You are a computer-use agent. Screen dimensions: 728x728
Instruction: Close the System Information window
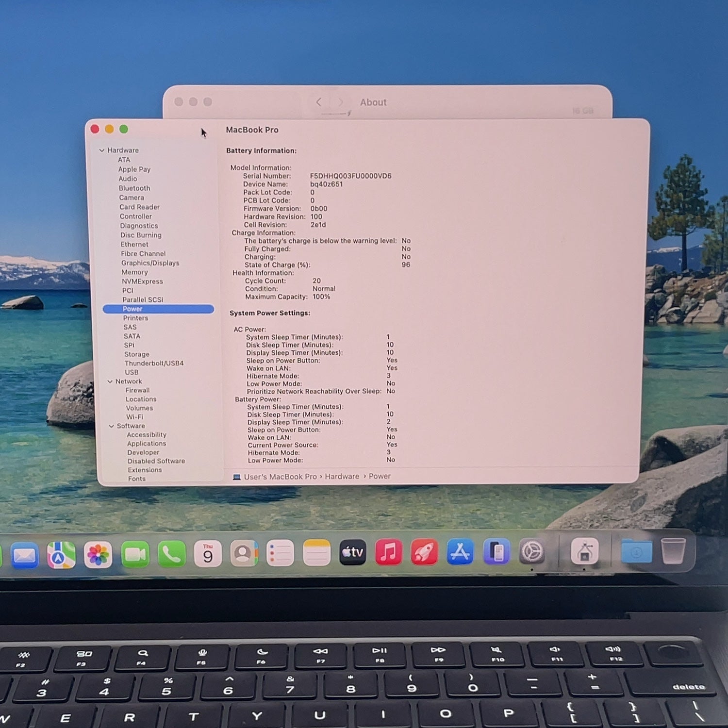[x=95, y=129]
